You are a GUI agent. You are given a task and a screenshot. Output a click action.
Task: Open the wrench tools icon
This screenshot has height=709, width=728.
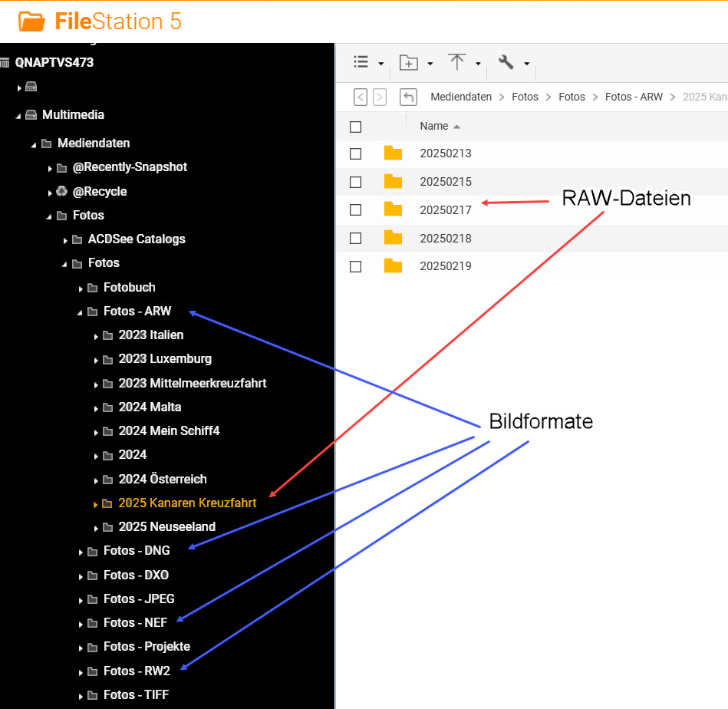click(506, 63)
